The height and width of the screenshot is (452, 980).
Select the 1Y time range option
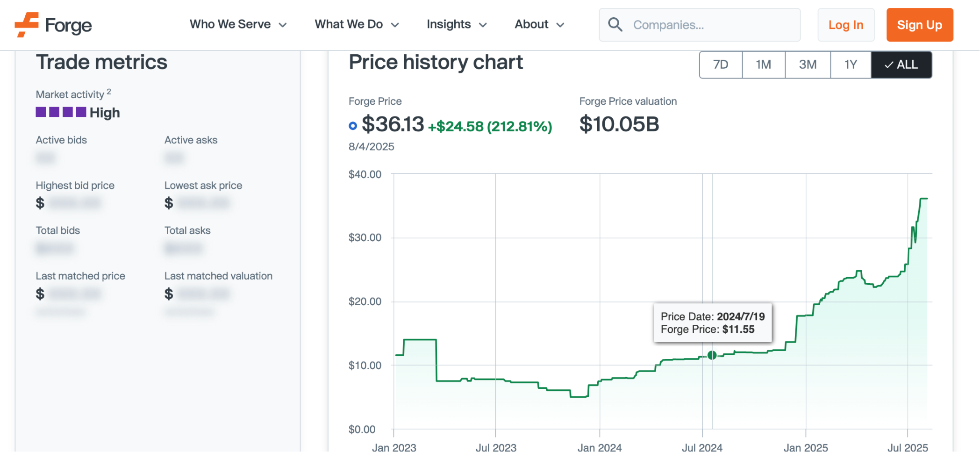click(850, 65)
